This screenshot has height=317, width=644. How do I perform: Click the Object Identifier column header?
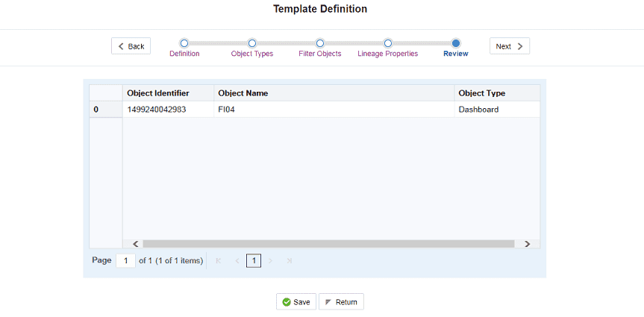click(168, 93)
